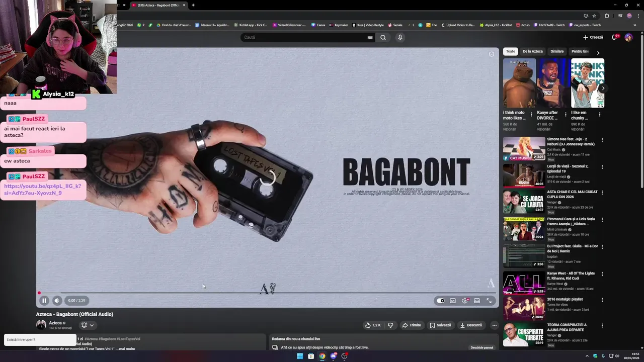This screenshot has height=362, width=644.
Task: Open options for Simona Nae video
Action: coord(602,140)
